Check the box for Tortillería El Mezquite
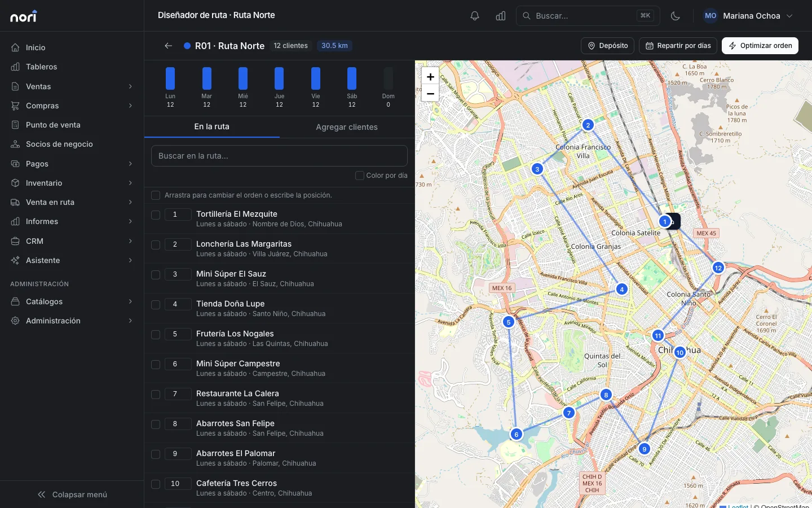812x508 pixels. coord(156,214)
